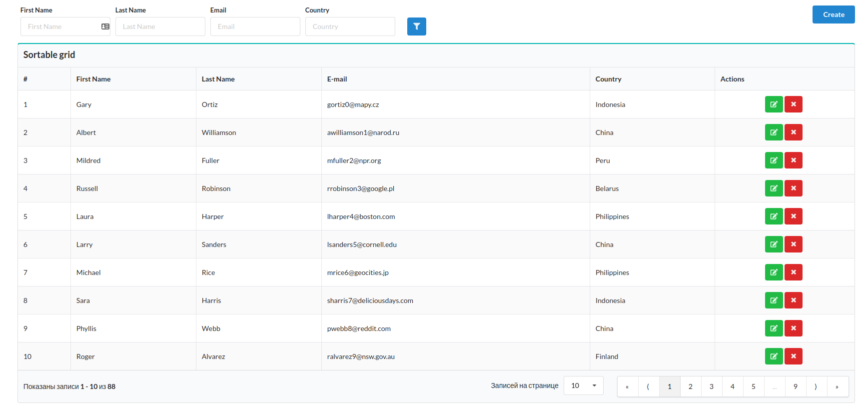Screen dimensions: 868x413
Task: Go to page 5
Action: point(754,386)
